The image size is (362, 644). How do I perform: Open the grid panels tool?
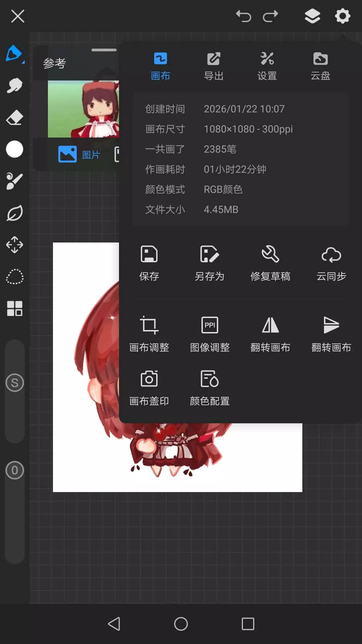coord(14,309)
